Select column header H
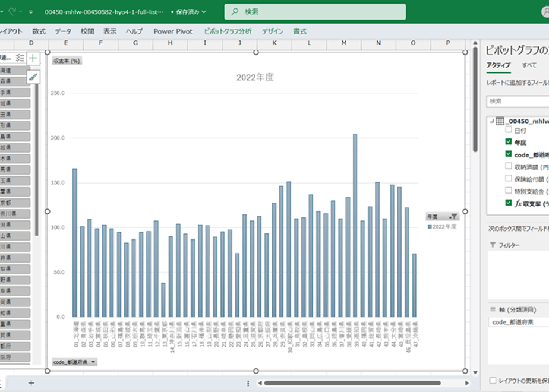Viewport: 549px width, 392px height. click(x=170, y=43)
